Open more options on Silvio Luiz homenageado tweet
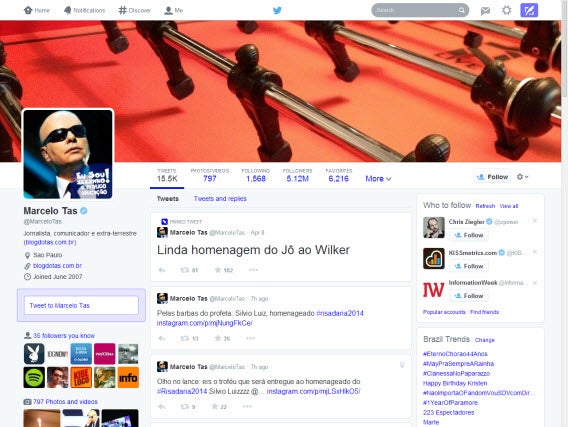This screenshot has height=427, width=568. [x=250, y=338]
